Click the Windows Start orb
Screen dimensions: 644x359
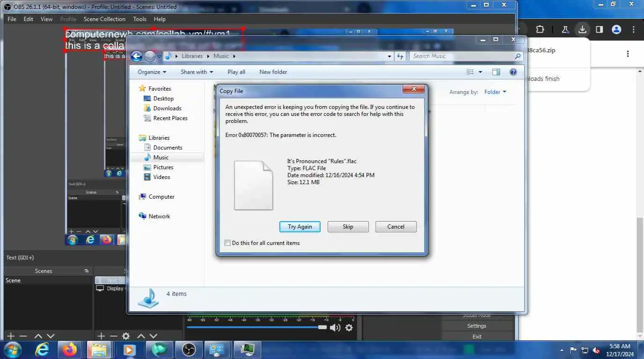pos(12,350)
